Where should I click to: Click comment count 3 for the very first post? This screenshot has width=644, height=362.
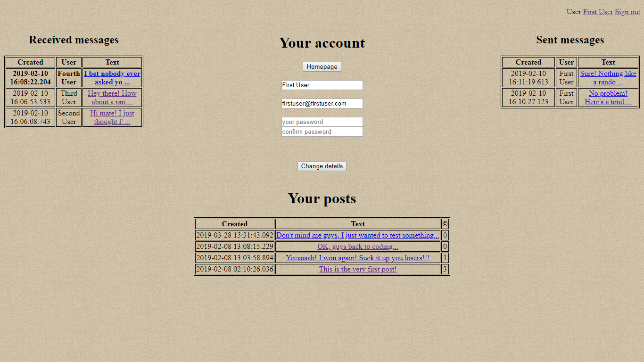click(x=445, y=269)
